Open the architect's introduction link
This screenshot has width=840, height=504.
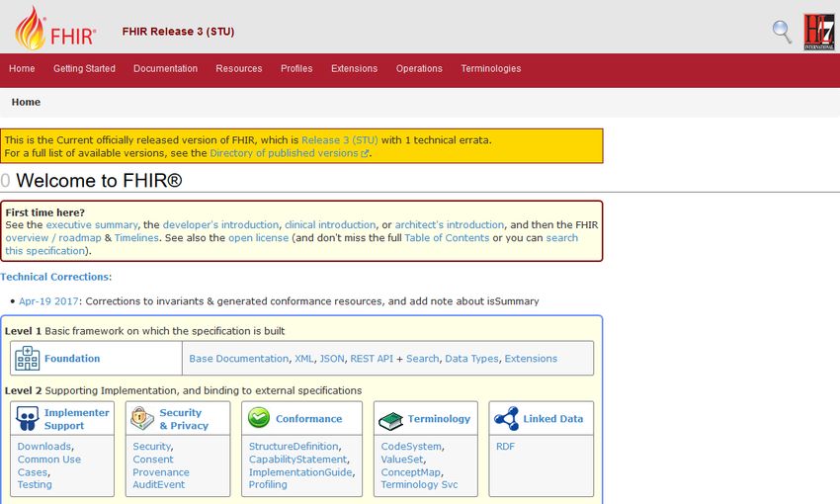450,225
